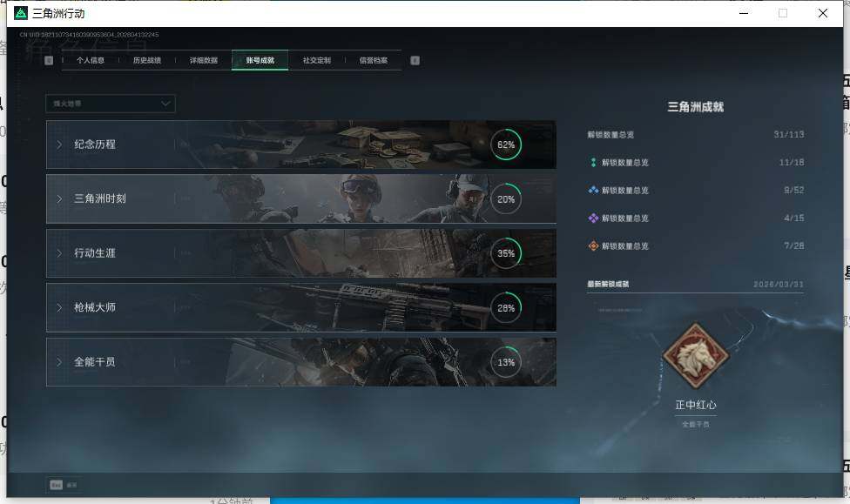Image resolution: width=850 pixels, height=504 pixels.
Task: Click the 三角洲行动 app icon in title bar
Action: pyautogui.click(x=21, y=13)
